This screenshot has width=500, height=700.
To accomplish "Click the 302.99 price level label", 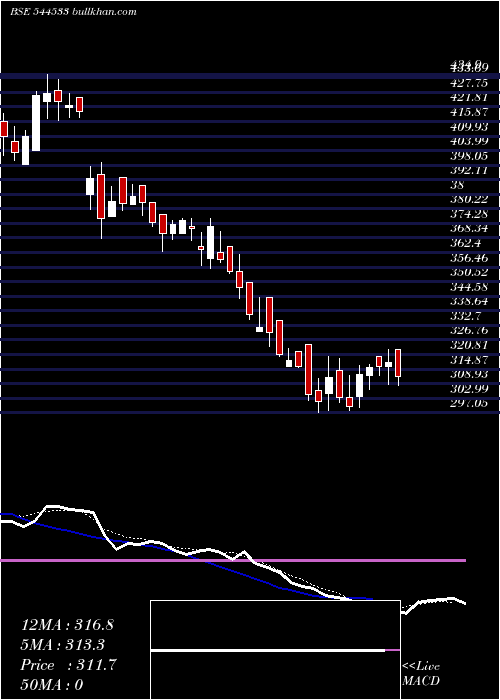I will [470, 388].
